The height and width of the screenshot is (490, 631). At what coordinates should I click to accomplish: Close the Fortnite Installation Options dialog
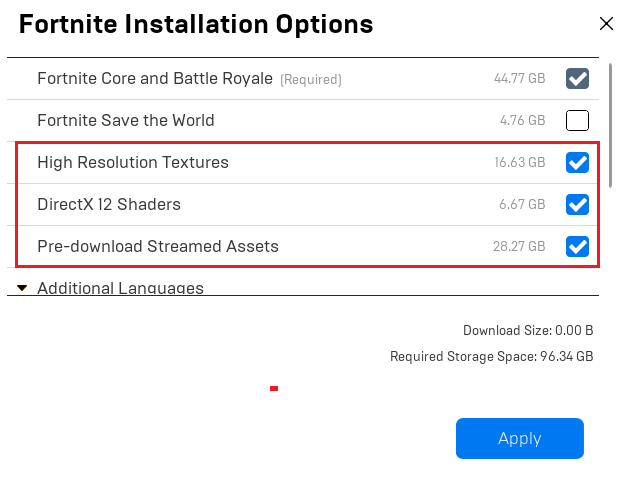point(606,24)
